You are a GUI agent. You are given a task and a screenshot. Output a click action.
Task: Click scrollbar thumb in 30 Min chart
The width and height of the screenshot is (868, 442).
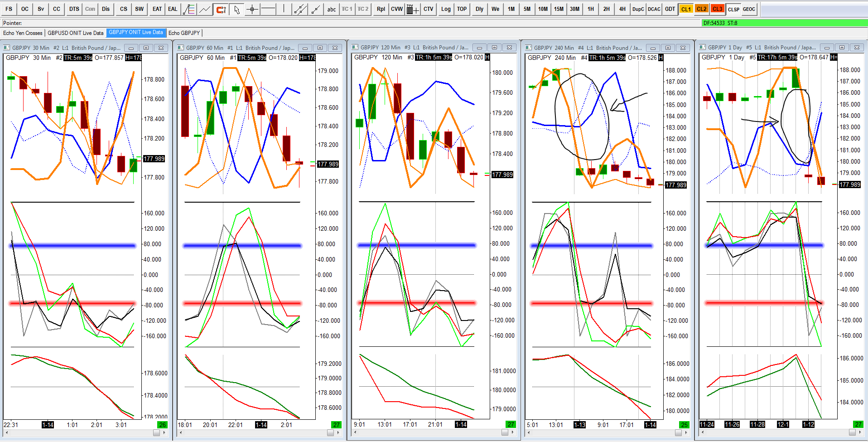click(157, 433)
